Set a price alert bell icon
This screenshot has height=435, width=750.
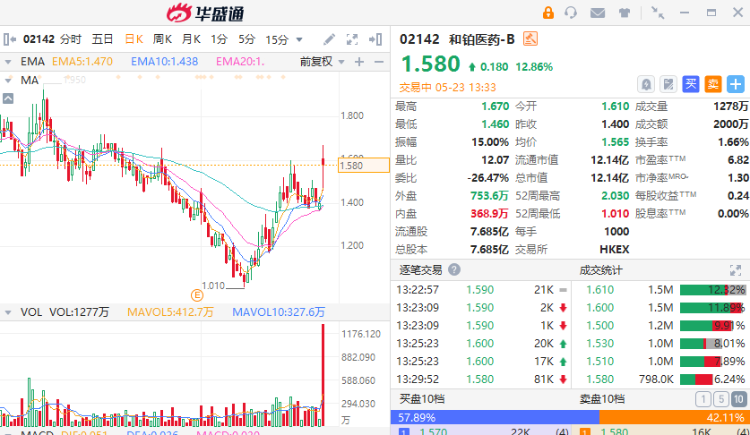[646, 85]
